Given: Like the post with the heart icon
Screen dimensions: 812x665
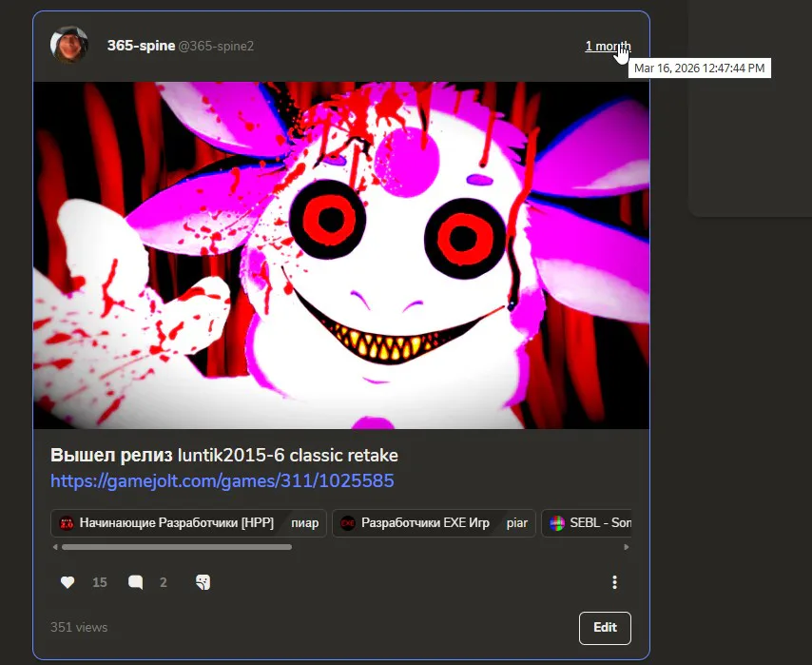Looking at the screenshot, I should pyautogui.click(x=68, y=582).
